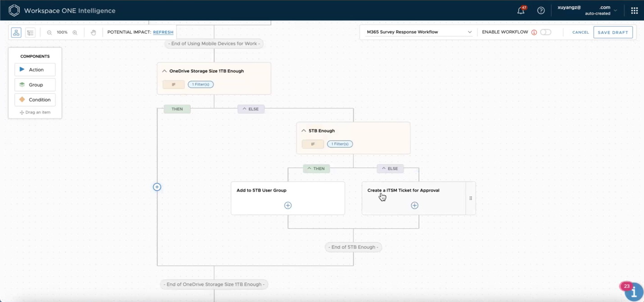Select the hand pan tool
This screenshot has width=644, height=302.
click(x=93, y=32)
